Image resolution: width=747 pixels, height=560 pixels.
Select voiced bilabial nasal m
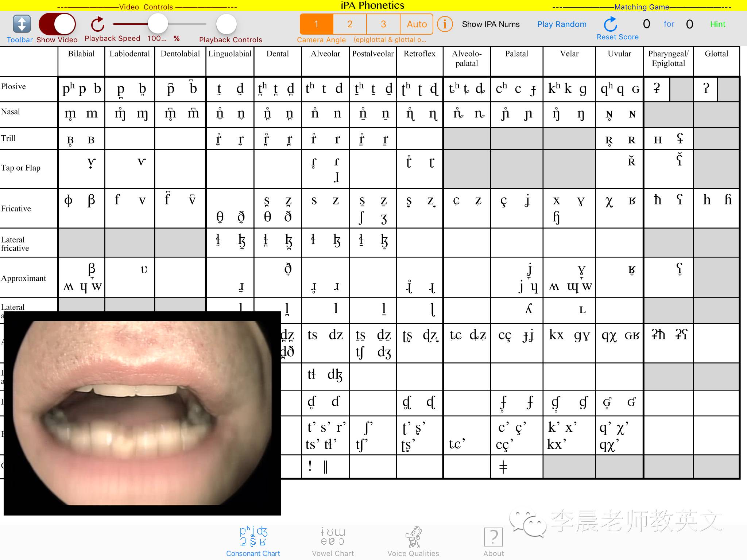pos(92,114)
